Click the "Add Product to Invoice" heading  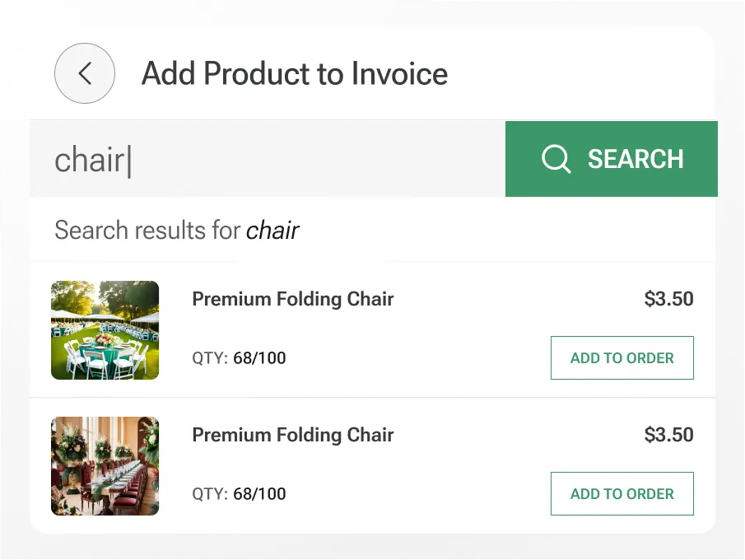click(x=295, y=74)
